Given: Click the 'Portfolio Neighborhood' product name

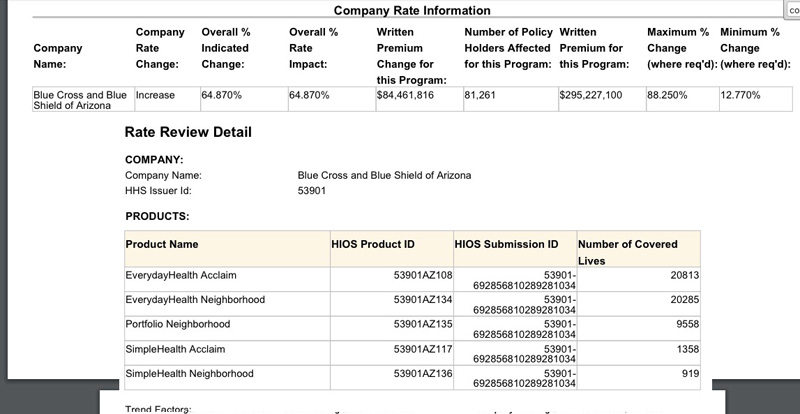Looking at the screenshot, I should 178,325.
